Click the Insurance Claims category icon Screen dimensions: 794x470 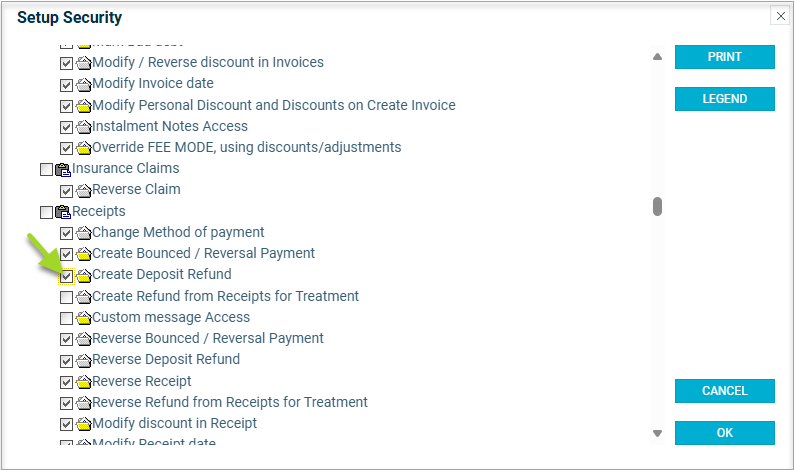tap(63, 169)
